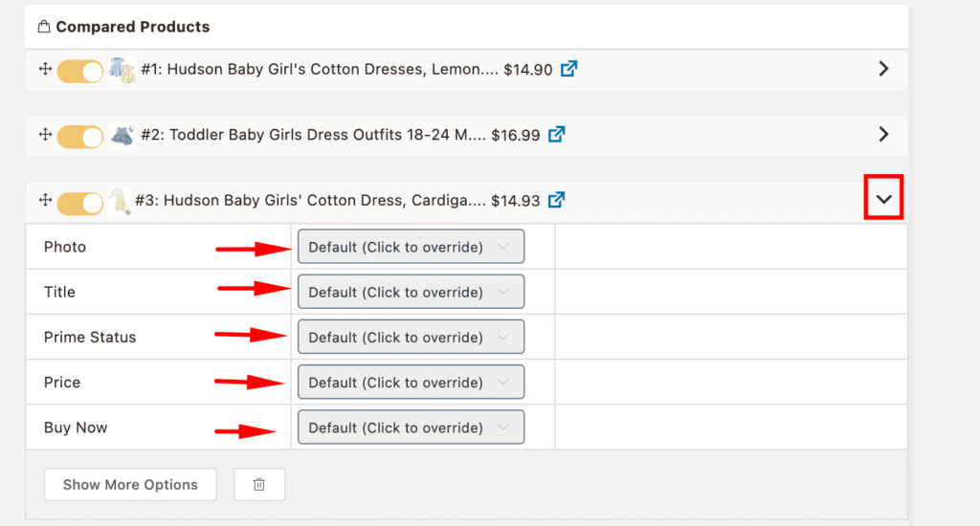Collapse product #3 row with down chevron
The image size is (980, 526).
pyautogui.click(x=883, y=199)
